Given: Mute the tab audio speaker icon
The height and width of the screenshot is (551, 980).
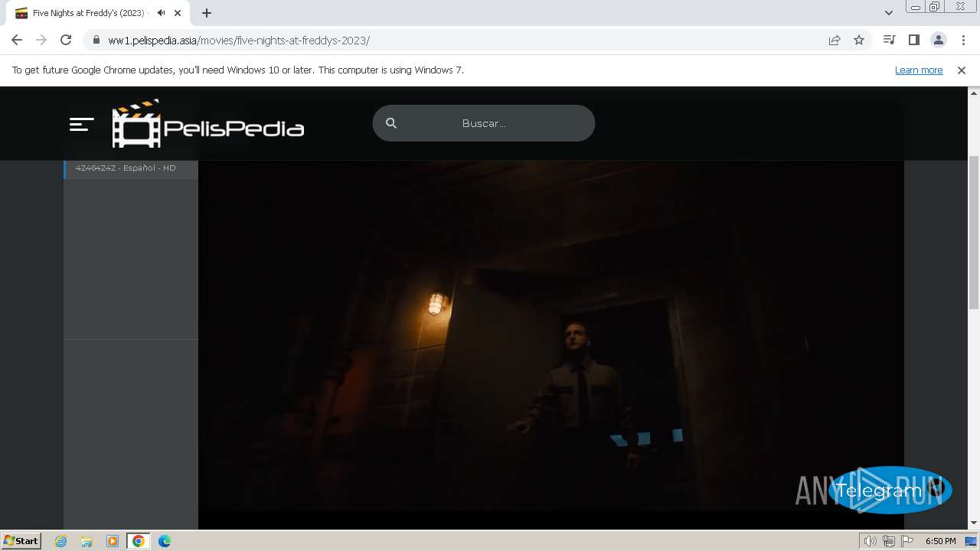Looking at the screenshot, I should 161,13.
